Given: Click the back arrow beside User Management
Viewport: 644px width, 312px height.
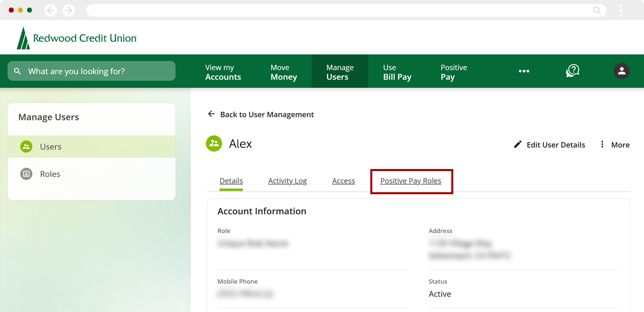Looking at the screenshot, I should tap(211, 114).
